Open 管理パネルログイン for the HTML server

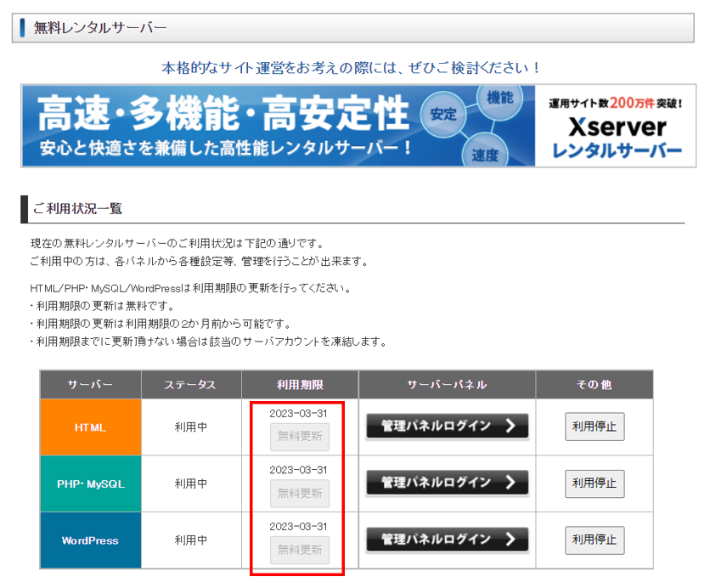[x=447, y=427]
